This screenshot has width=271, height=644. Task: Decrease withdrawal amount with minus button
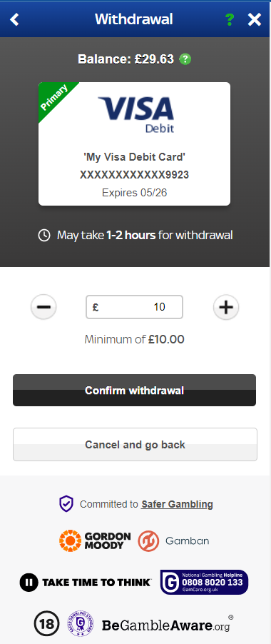(x=44, y=307)
